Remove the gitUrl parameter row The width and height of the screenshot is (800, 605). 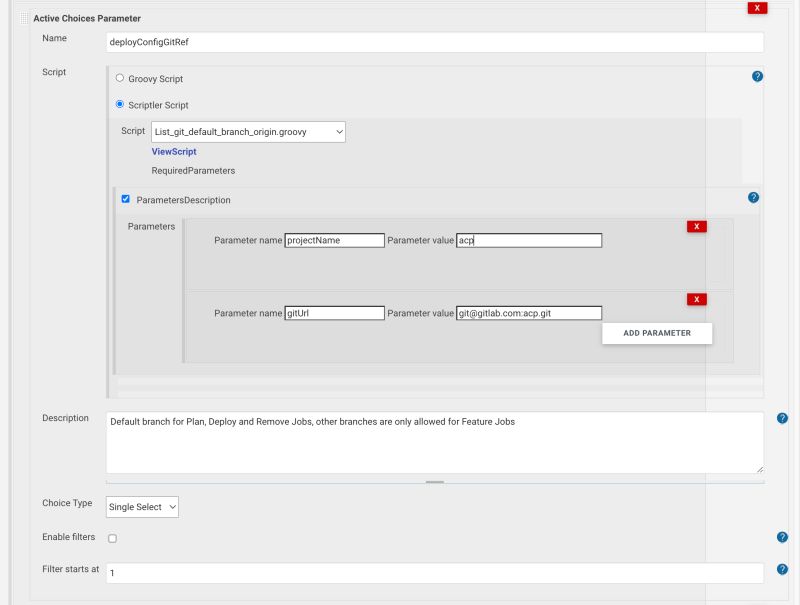[x=696, y=299]
